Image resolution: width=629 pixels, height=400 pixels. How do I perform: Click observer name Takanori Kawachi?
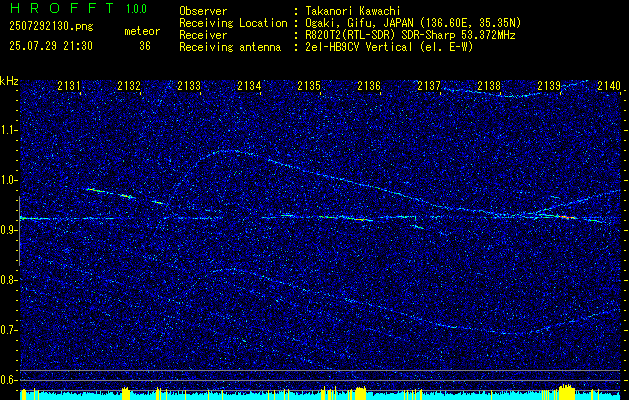[x=353, y=11]
